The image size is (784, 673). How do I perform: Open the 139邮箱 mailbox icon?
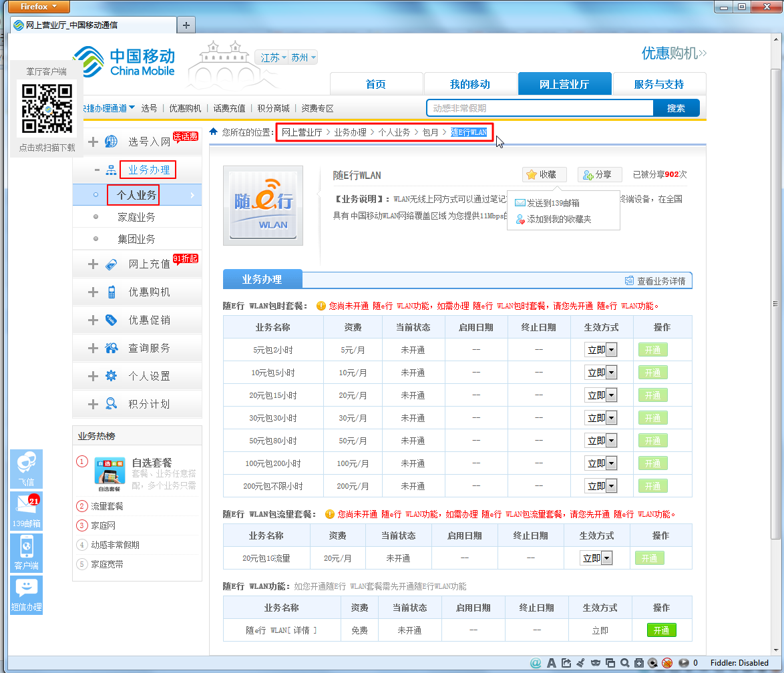(x=27, y=511)
